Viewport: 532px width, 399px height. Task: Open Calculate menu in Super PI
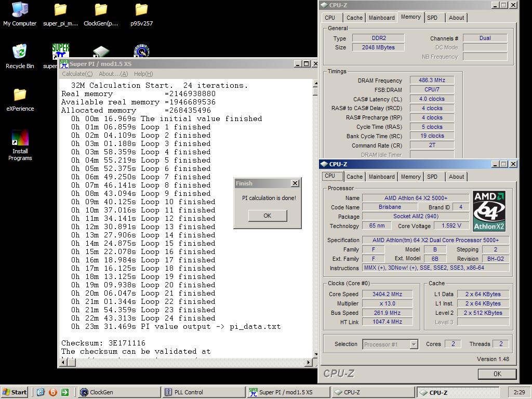(x=77, y=74)
